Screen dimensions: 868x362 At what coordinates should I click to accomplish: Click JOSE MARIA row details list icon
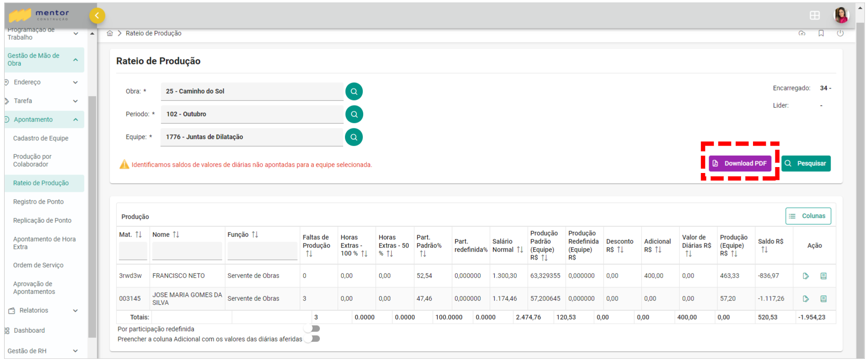[824, 299]
